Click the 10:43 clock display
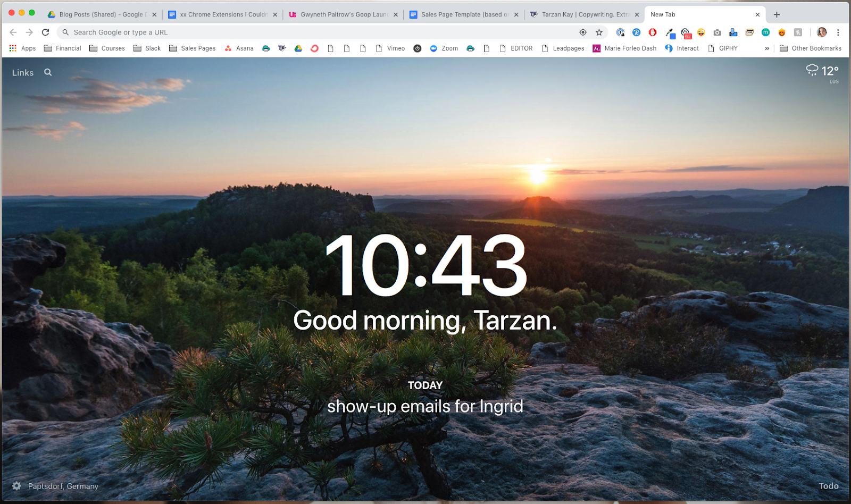 click(x=425, y=266)
